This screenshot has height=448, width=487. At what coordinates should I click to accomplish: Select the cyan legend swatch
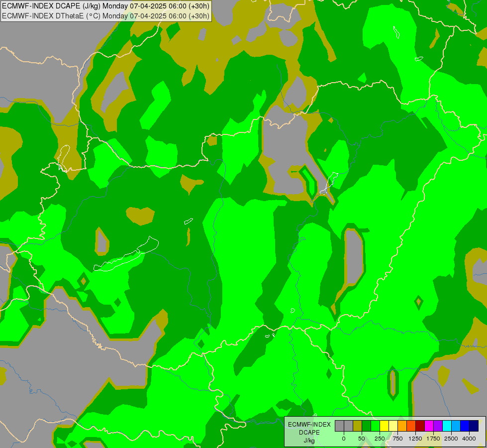click(x=447, y=426)
